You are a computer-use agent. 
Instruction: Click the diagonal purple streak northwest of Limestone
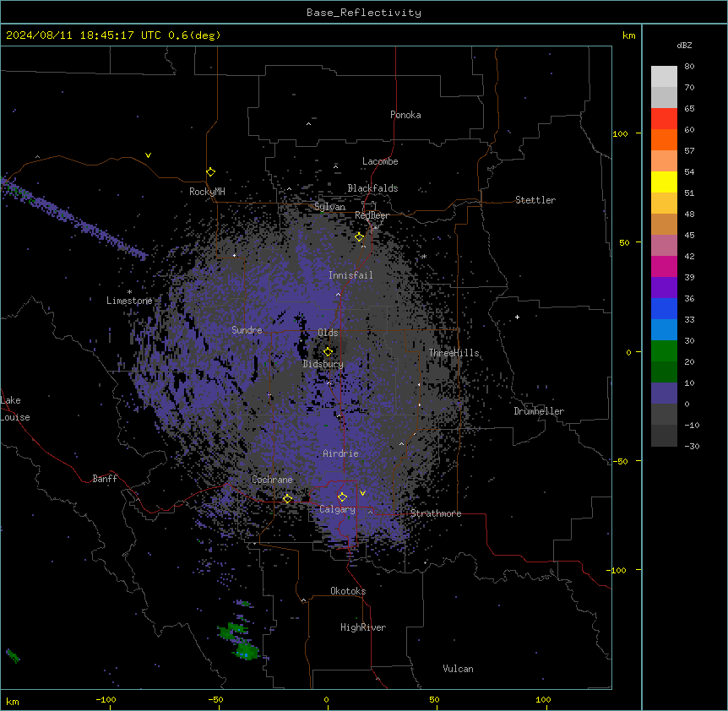74,219
